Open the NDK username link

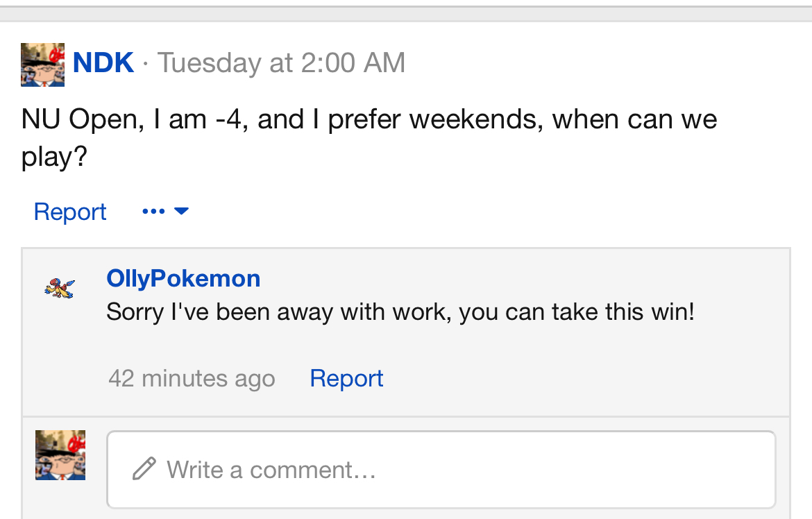(x=103, y=63)
